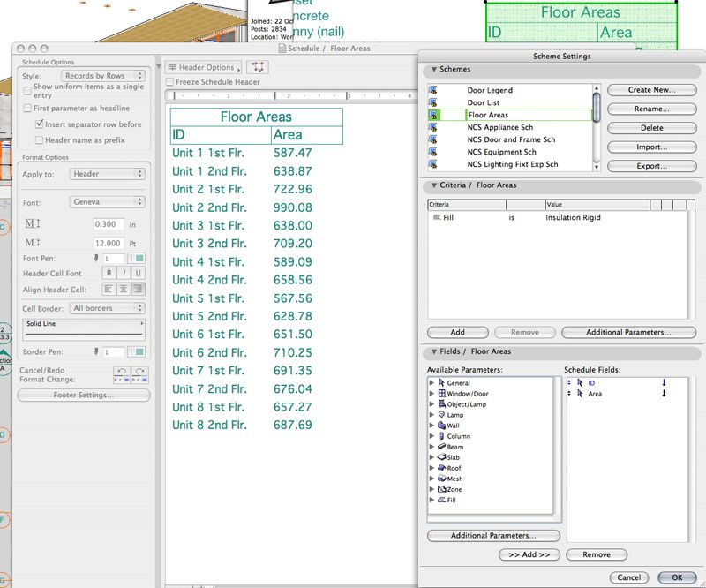This screenshot has height=588, width=706.
Task: Select NCS Equipment Sch in schemes list
Action: click(x=501, y=152)
